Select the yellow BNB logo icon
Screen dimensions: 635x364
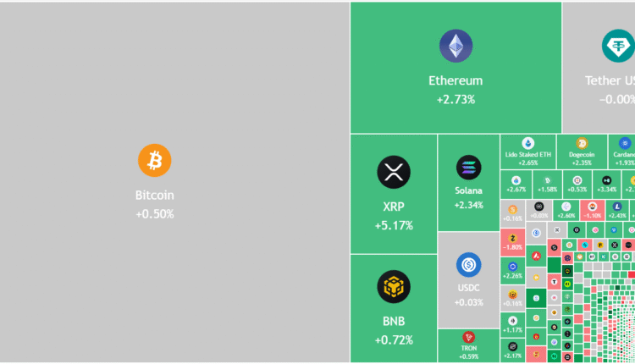(394, 287)
